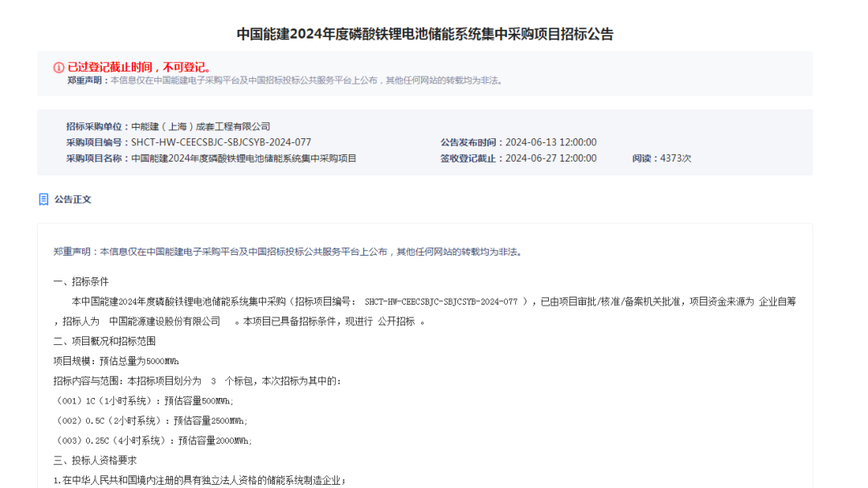Click the project number in the header info panel
The image size is (868, 488).
coord(221,142)
